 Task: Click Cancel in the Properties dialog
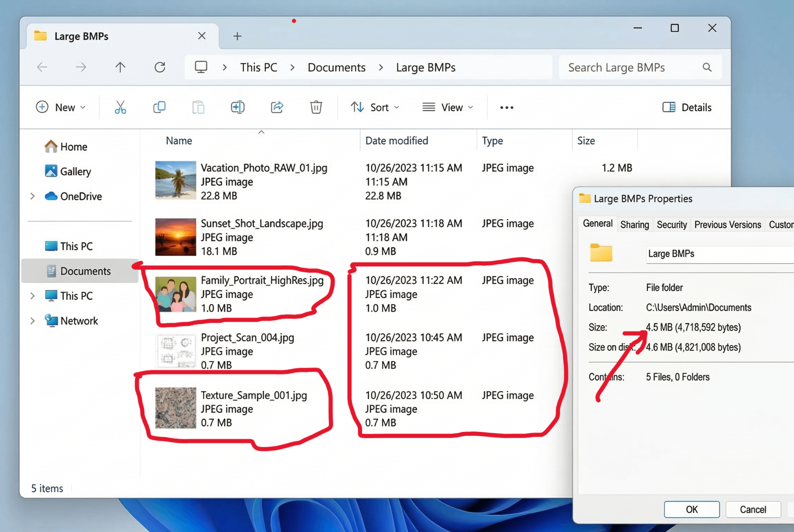753,509
